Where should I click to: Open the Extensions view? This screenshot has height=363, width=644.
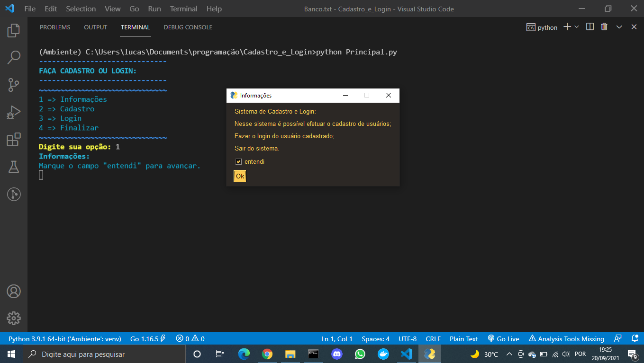[14, 140]
